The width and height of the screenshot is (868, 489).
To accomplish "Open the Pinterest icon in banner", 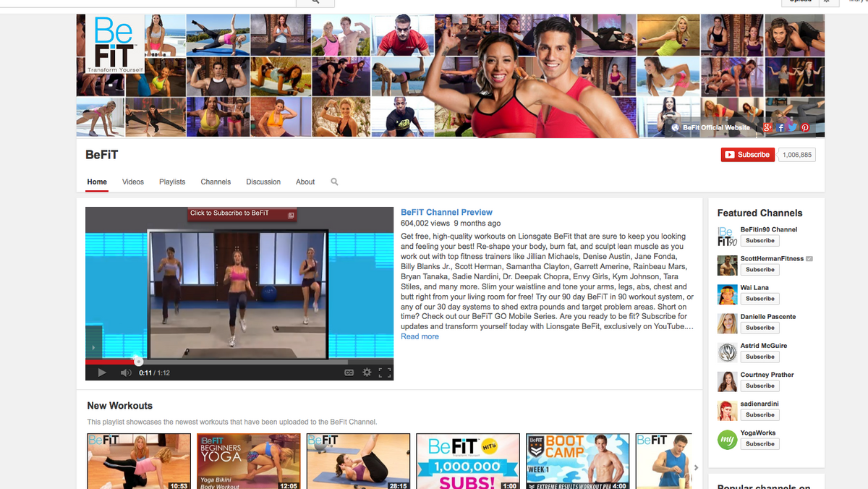I will [804, 128].
